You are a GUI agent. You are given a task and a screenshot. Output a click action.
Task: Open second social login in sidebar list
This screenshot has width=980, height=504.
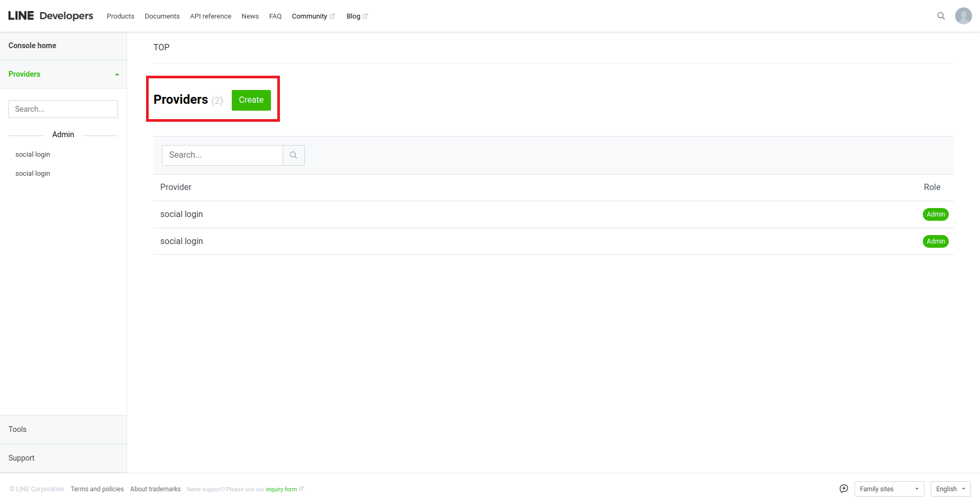click(x=33, y=174)
